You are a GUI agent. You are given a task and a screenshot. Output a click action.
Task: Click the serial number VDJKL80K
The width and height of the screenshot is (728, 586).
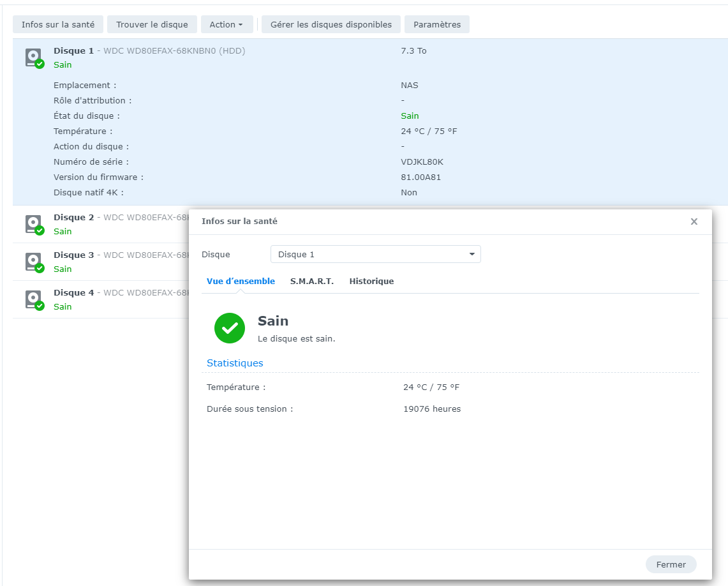click(422, 162)
